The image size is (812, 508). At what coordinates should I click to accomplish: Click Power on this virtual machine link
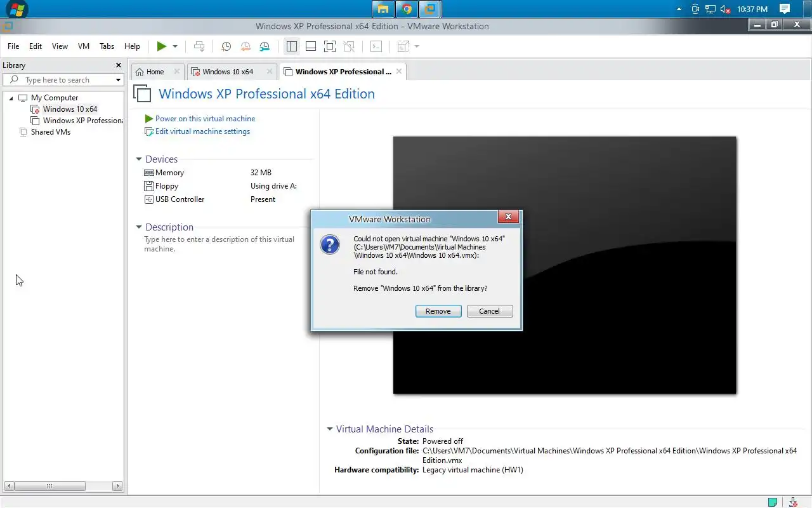point(205,119)
